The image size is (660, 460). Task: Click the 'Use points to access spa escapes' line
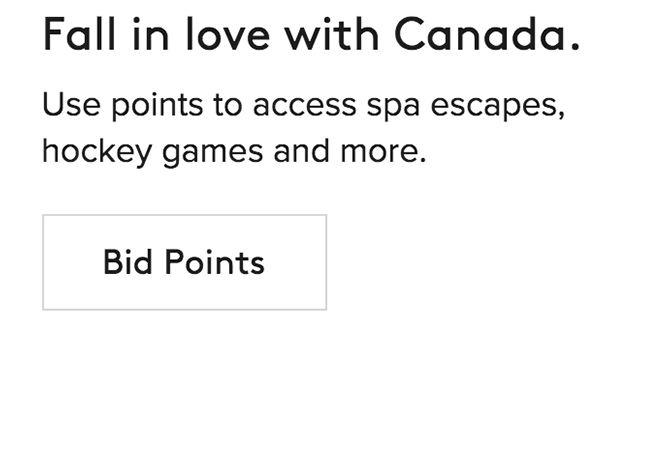click(303, 105)
